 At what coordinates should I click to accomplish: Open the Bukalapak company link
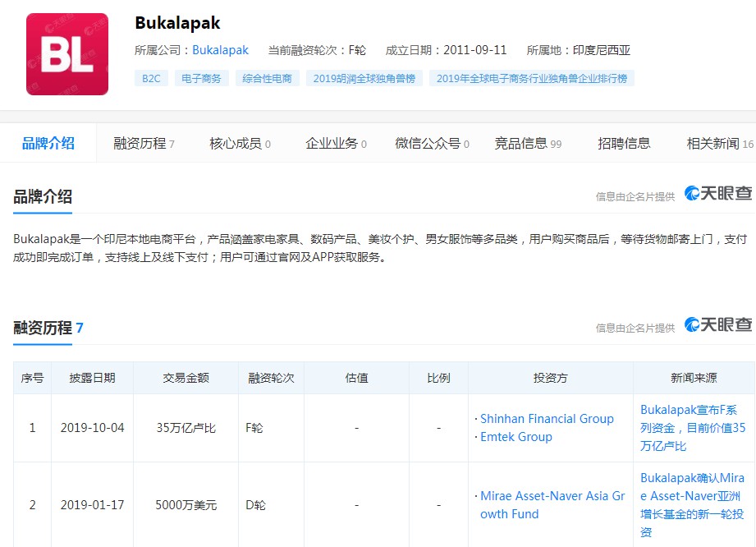pyautogui.click(x=220, y=50)
